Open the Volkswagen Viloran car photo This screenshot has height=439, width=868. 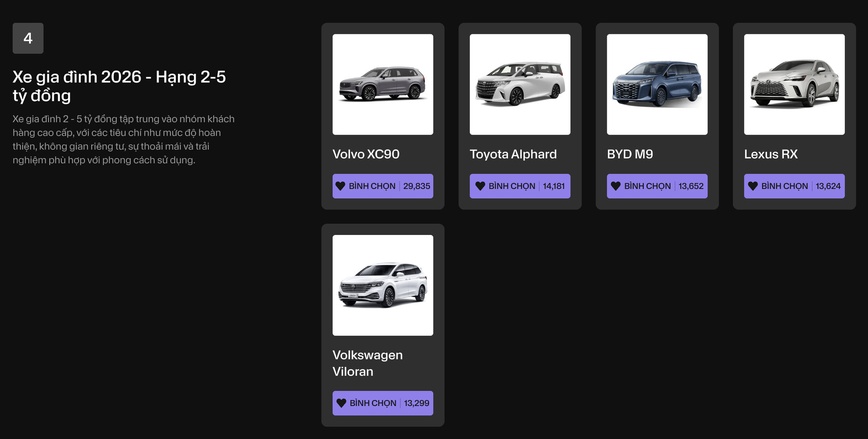(383, 285)
